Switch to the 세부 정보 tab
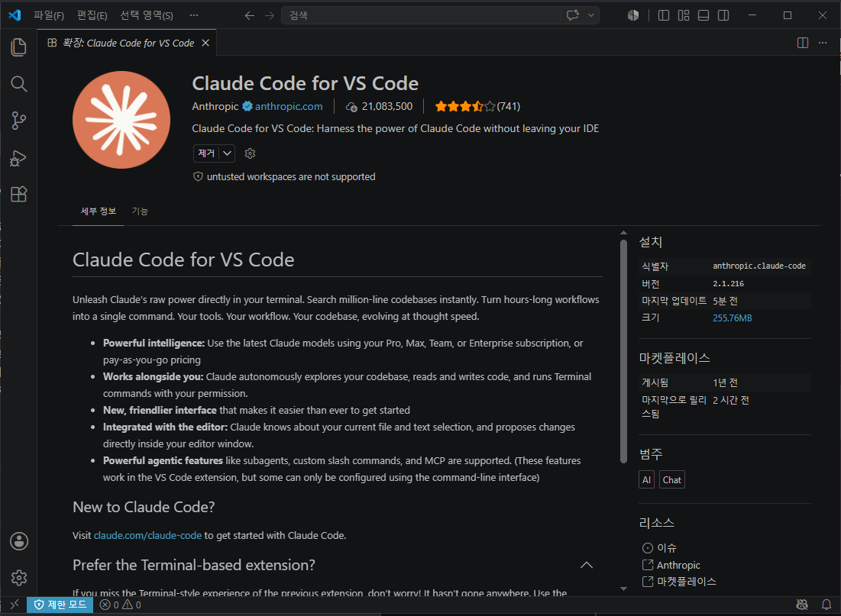Screen dimensions: 841x616 click(98, 211)
